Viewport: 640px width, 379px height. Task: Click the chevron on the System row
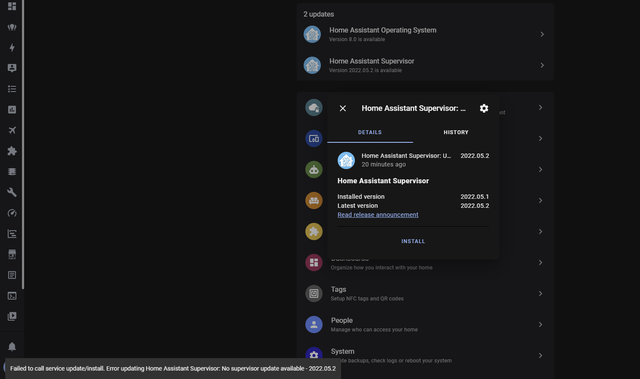point(540,356)
